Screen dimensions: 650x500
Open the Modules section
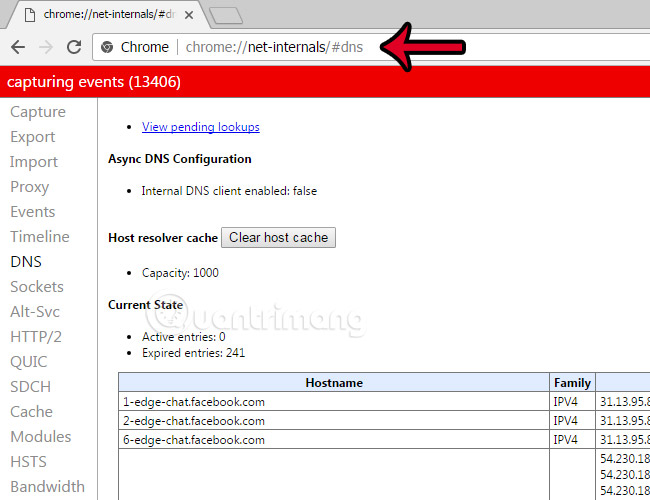point(41,436)
